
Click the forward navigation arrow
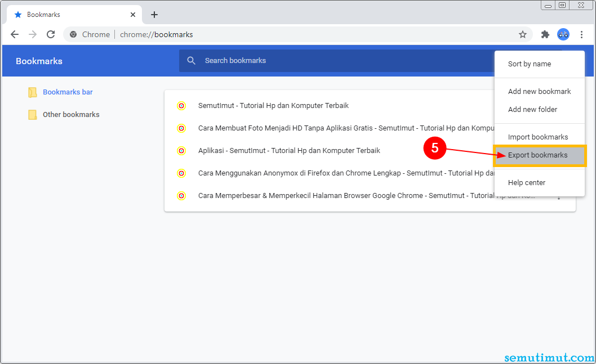pyautogui.click(x=33, y=34)
